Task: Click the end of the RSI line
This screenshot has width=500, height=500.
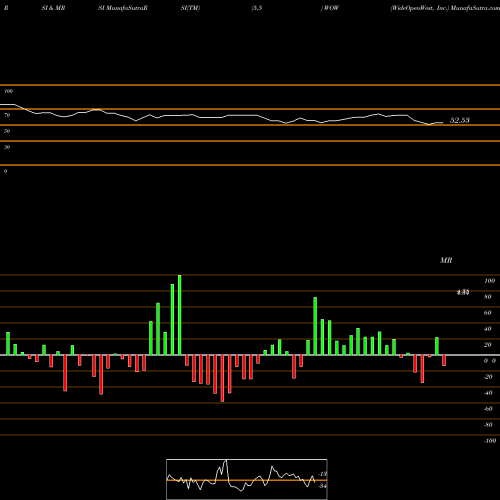Action: [x=443, y=123]
